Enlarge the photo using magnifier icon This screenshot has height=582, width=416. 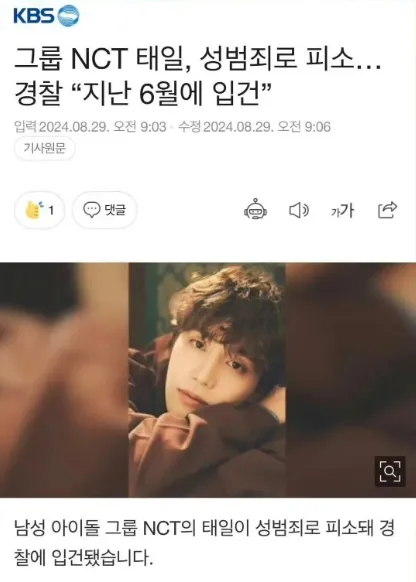390,471
